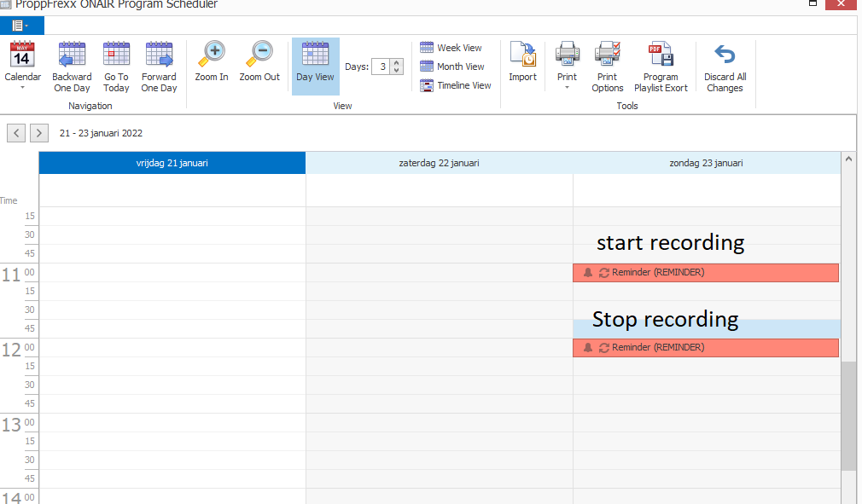Open Program Playlist Export
This screenshot has height=504, width=862.
(x=661, y=67)
